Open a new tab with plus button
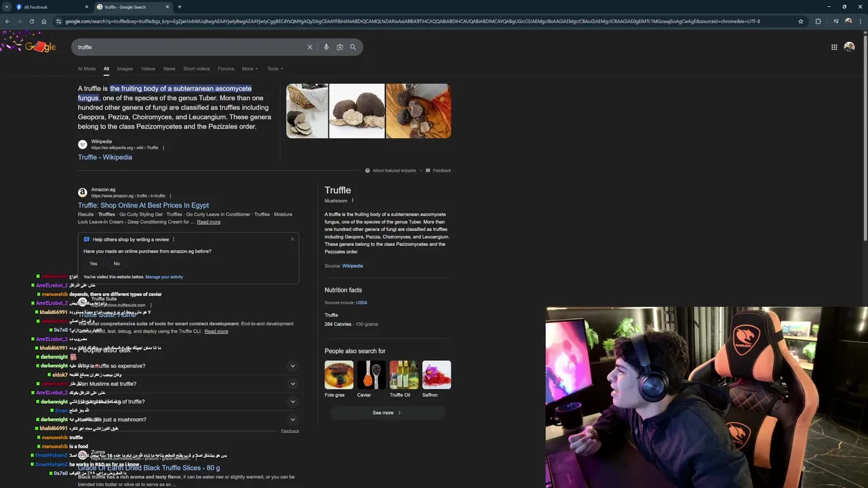Viewport: 868px width, 488px height. (180, 7)
